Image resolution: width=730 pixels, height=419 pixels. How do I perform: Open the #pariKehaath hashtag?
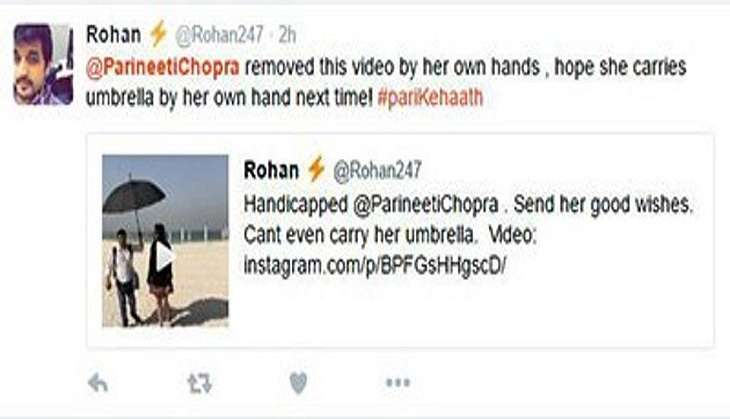(x=430, y=97)
